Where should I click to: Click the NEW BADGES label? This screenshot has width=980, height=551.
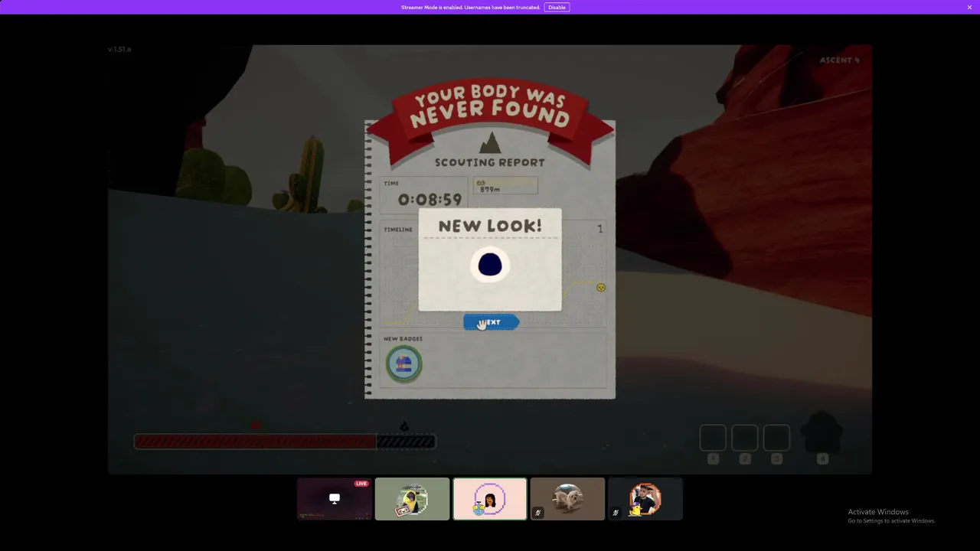[403, 339]
